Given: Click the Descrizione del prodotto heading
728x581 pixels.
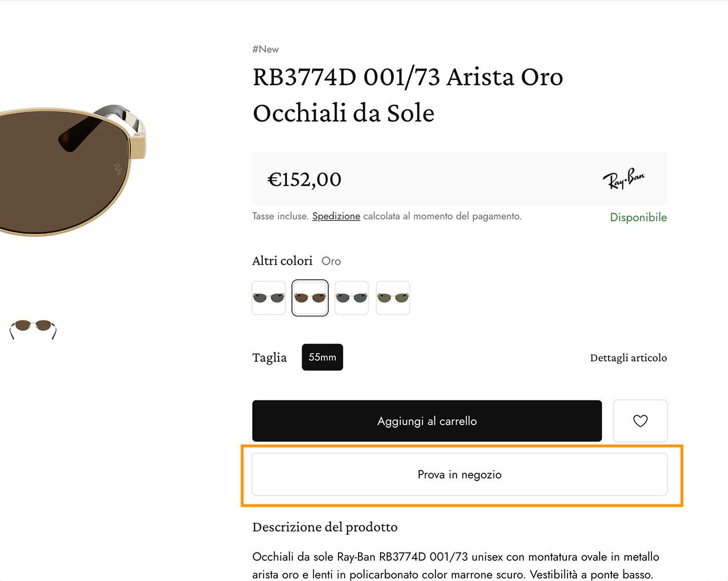Looking at the screenshot, I should pos(325,527).
